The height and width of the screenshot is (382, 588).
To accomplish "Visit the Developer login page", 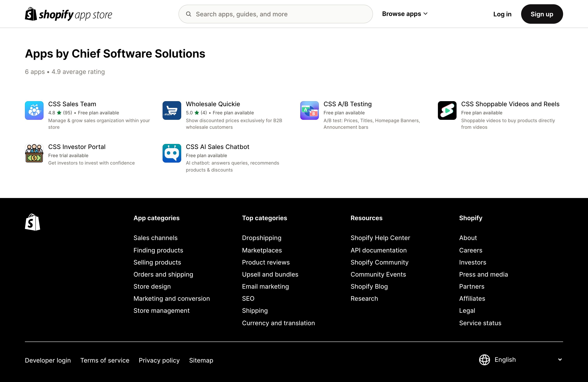I will tap(48, 360).
